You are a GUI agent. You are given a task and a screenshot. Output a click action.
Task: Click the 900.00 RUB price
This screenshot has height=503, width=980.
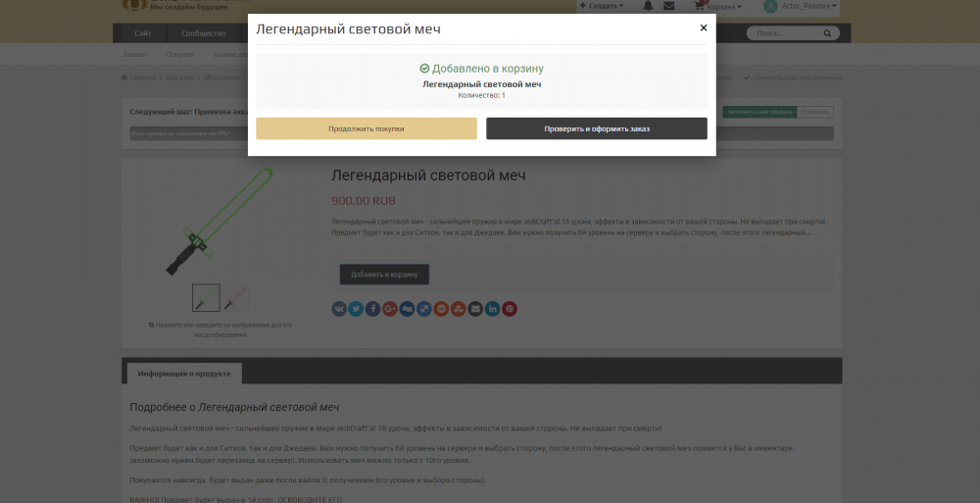click(364, 201)
